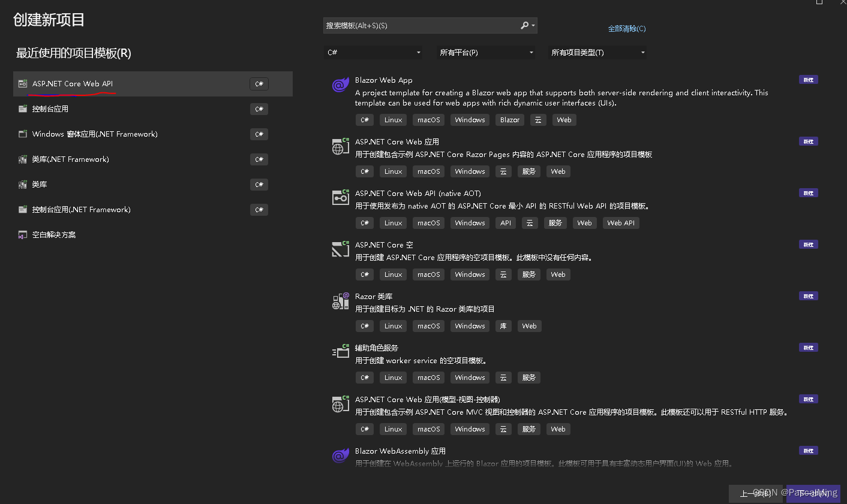This screenshot has width=847, height=504.
Task: Click the 最近使用的项目模板 heading
Action: (74, 53)
